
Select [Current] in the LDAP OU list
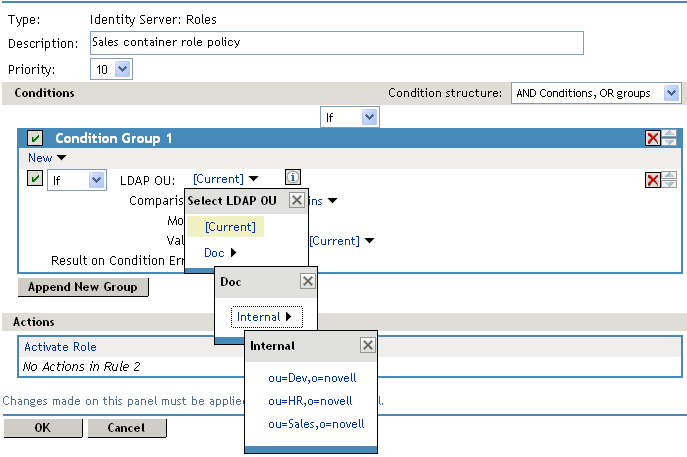229,227
